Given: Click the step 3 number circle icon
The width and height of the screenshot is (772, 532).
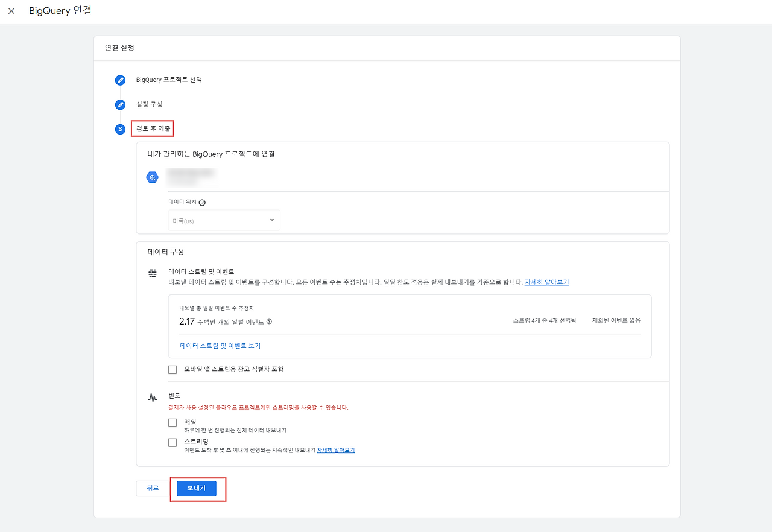Looking at the screenshot, I should [121, 129].
